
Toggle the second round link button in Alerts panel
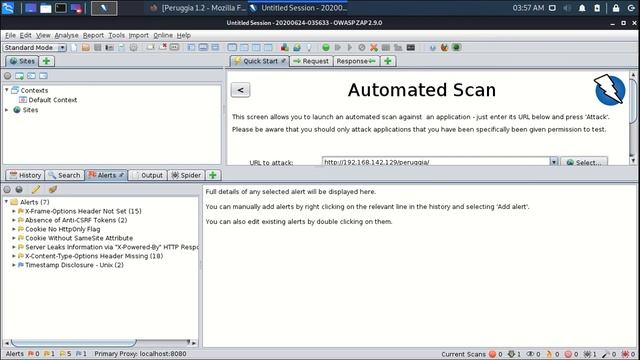(19, 189)
